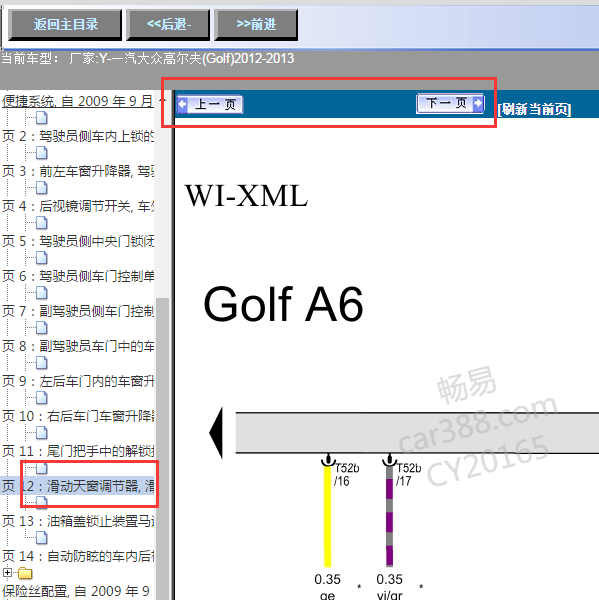Select 页 10 右后车门车窗升降 entry
The height and width of the screenshot is (600, 599).
pos(78,416)
